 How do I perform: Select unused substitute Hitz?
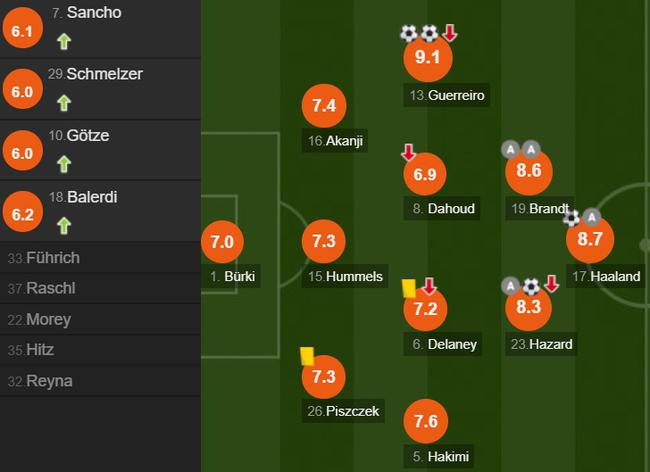[x=42, y=350]
